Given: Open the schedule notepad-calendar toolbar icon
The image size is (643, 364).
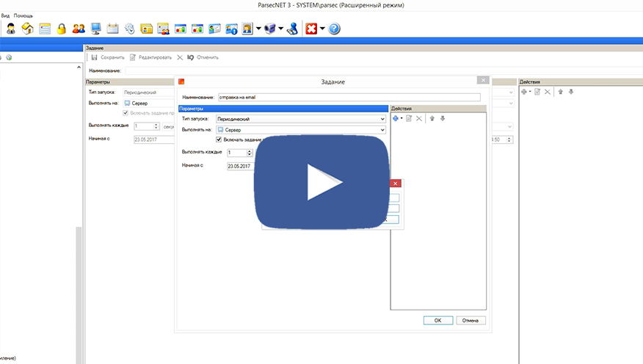Looking at the screenshot, I should pos(112,29).
